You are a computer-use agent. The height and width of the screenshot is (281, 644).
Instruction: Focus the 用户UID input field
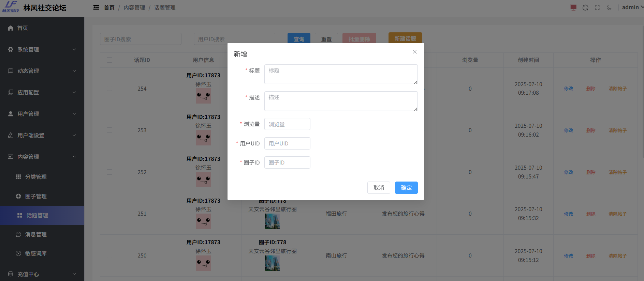(287, 143)
